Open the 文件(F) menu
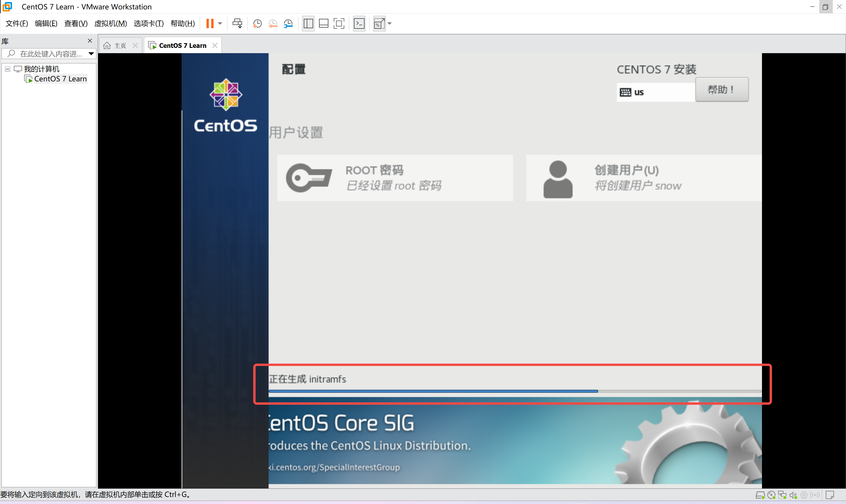The image size is (846, 504). [x=17, y=23]
